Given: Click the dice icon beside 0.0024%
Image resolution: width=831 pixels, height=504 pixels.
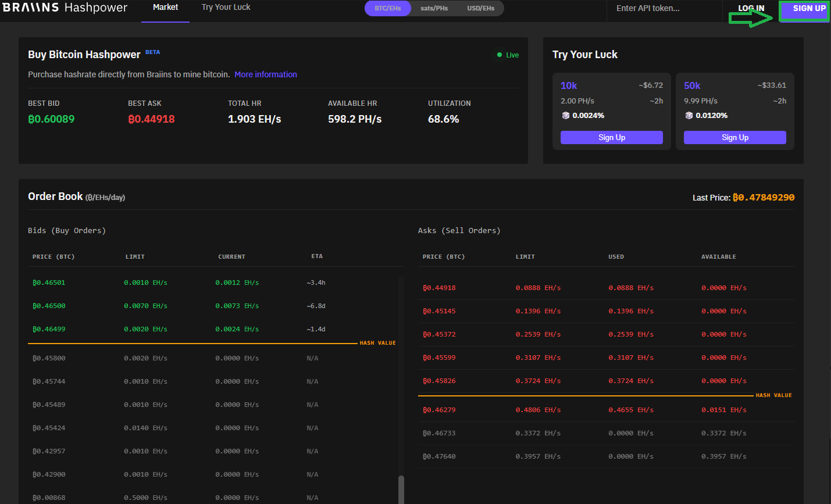Looking at the screenshot, I should (x=565, y=116).
